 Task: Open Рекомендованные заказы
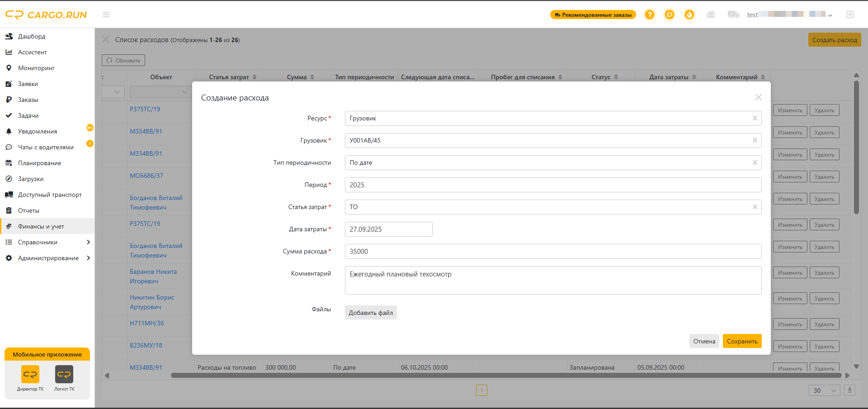click(593, 15)
